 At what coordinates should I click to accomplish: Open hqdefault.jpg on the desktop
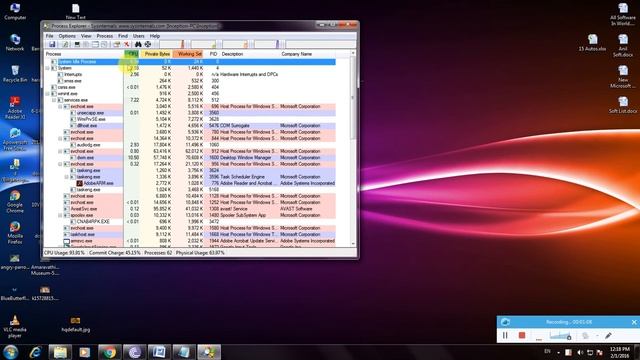(76, 324)
